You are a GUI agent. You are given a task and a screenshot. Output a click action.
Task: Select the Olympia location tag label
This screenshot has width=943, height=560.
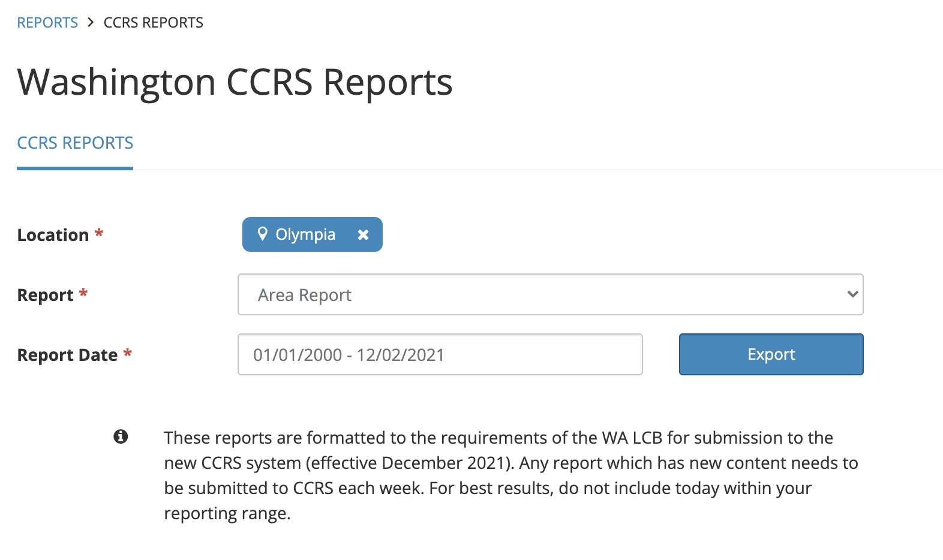(x=305, y=234)
